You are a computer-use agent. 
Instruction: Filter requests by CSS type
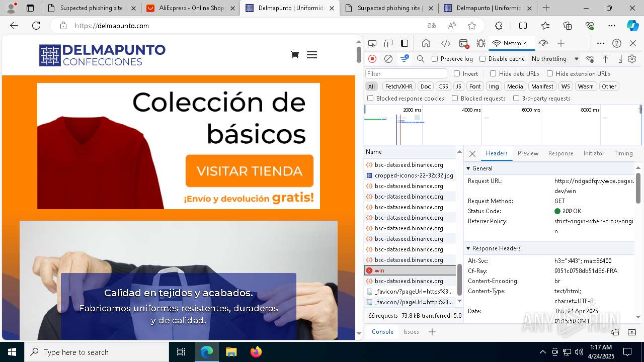tap(443, 86)
